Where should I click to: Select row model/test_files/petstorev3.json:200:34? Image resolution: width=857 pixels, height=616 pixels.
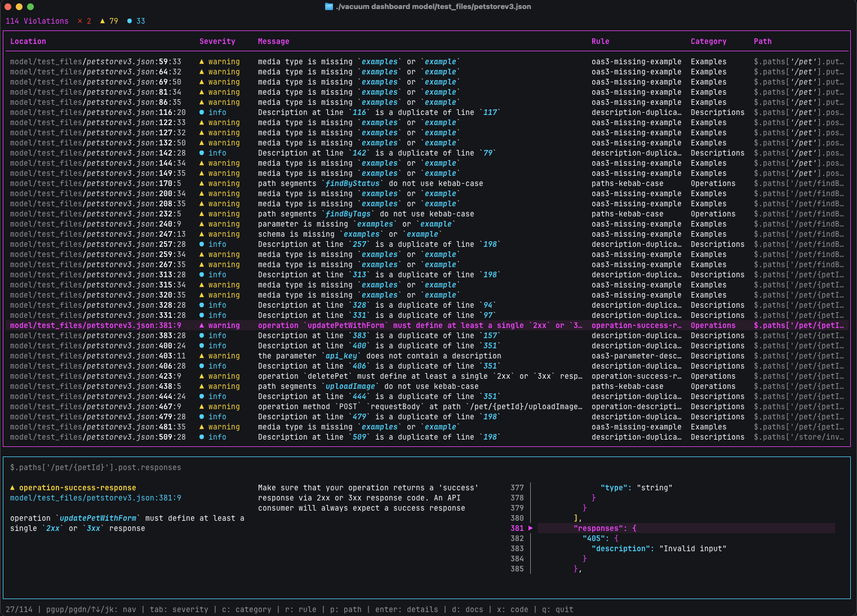pyautogui.click(x=427, y=194)
